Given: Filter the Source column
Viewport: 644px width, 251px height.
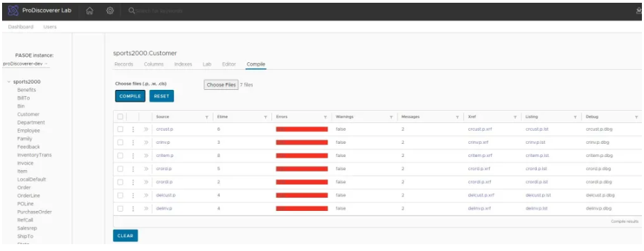Looking at the screenshot, I should 206,118.
